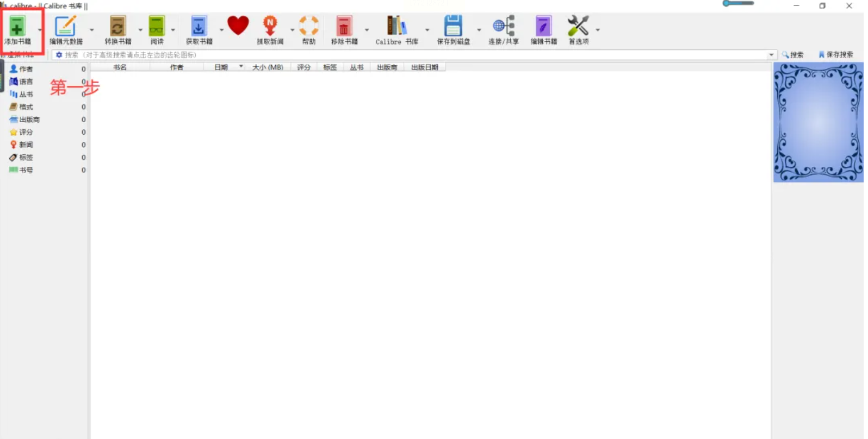Open the 保存到磁盘 dropdown arrow
The width and height of the screenshot is (868, 439).
479,30
